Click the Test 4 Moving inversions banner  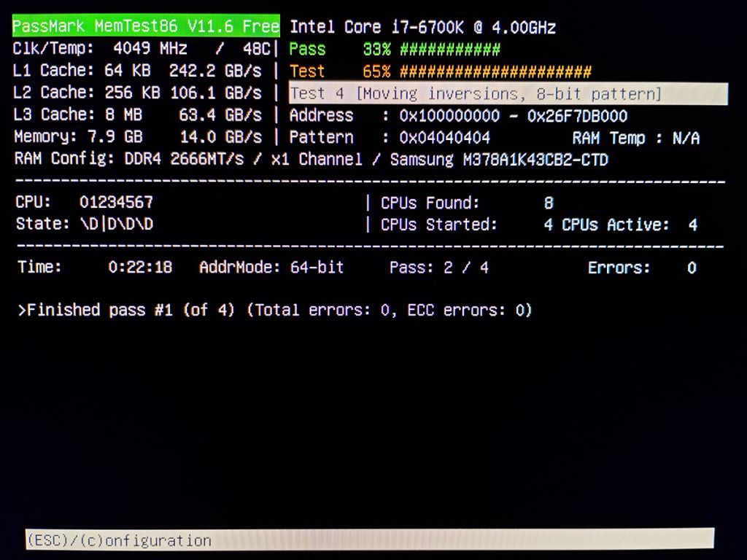508,93
